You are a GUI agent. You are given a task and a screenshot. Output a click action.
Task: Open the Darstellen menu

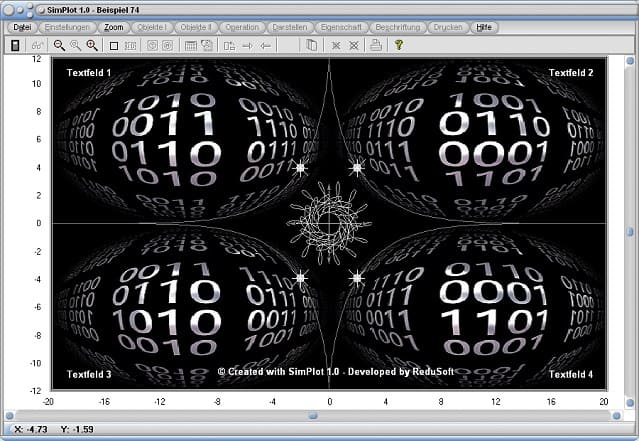coord(290,27)
